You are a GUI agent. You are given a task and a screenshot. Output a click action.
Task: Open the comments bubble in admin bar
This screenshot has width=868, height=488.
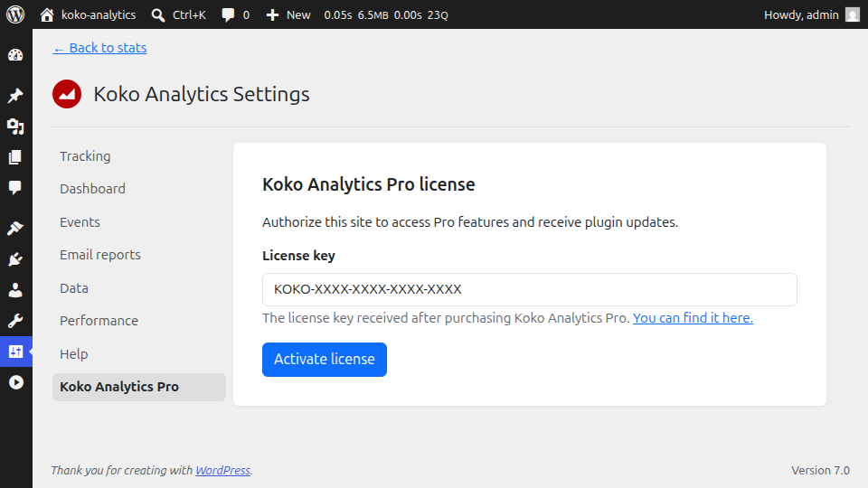pos(235,15)
